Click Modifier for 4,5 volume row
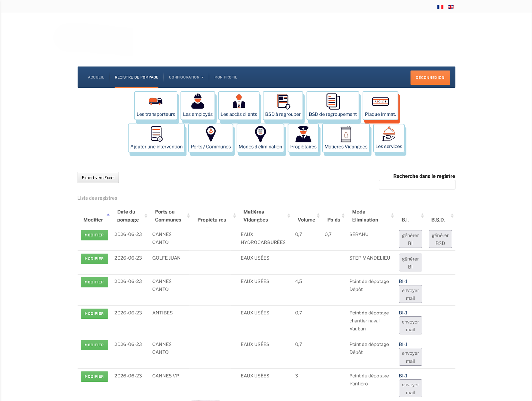 coord(94,282)
